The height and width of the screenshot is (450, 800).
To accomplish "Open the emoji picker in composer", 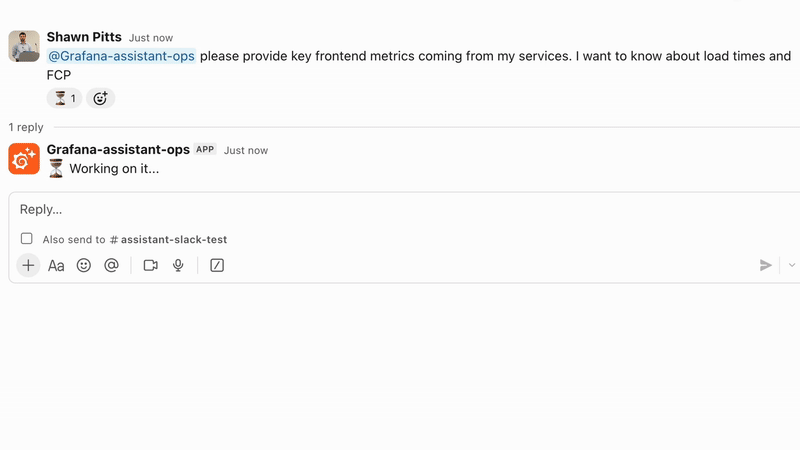I will pyautogui.click(x=84, y=265).
